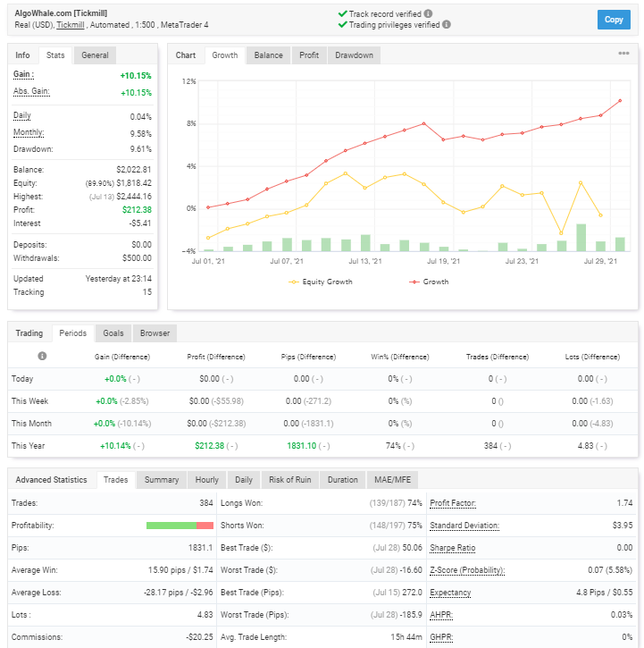Viewport: 644px width, 648px height.
Task: Click the Periods table info icon
Action: pos(42,356)
